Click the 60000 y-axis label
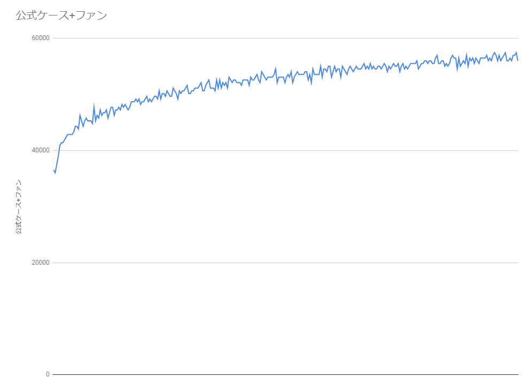Image resolution: width=532 pixels, height=392 pixels. [41, 38]
